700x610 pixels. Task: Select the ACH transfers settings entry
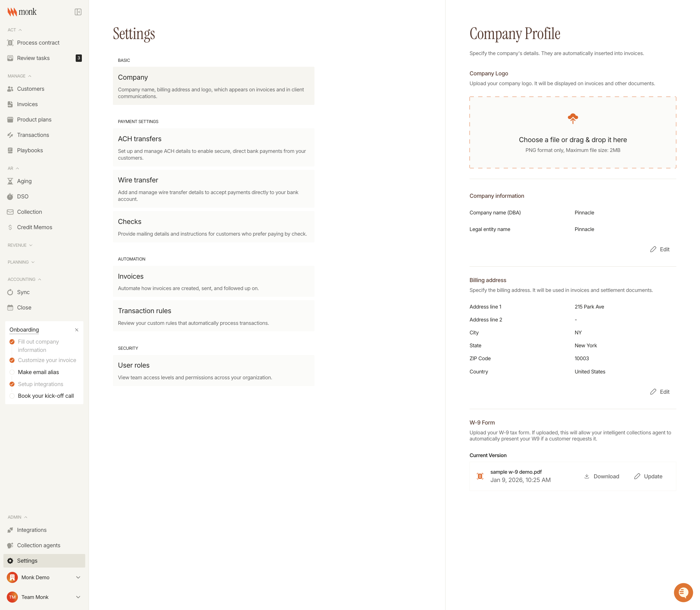[214, 147]
